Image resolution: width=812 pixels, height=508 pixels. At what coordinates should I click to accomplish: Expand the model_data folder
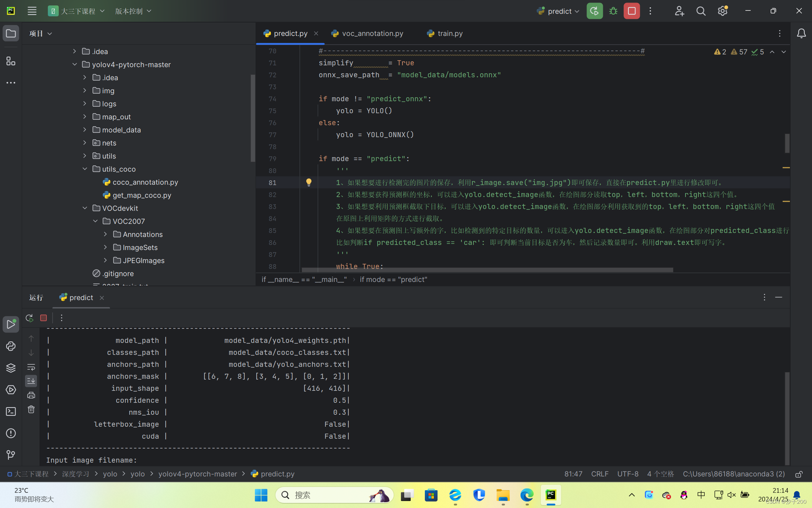(84, 130)
